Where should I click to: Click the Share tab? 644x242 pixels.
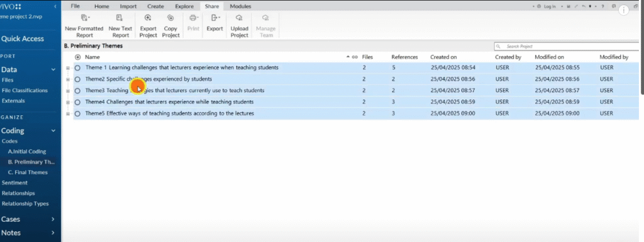[x=212, y=6]
